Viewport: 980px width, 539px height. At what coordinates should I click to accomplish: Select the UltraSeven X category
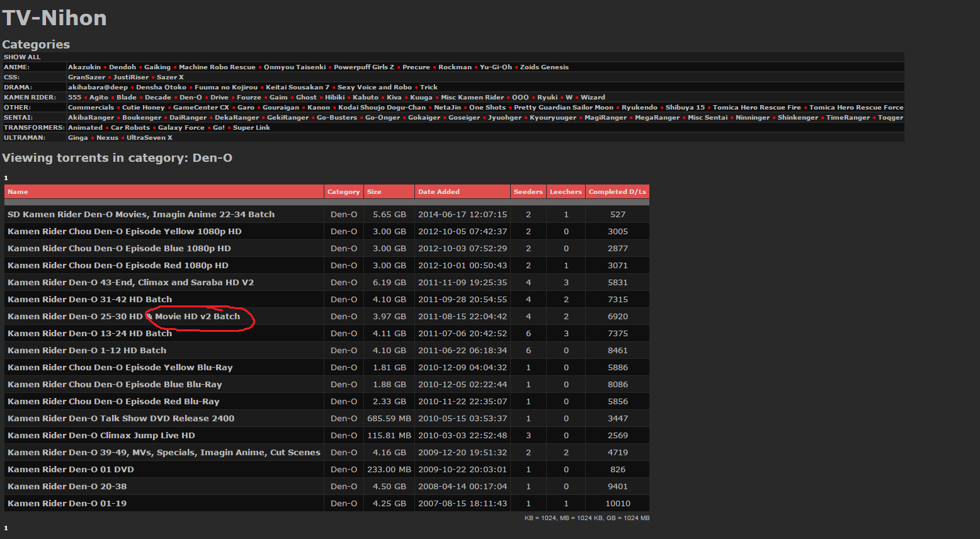coord(149,138)
